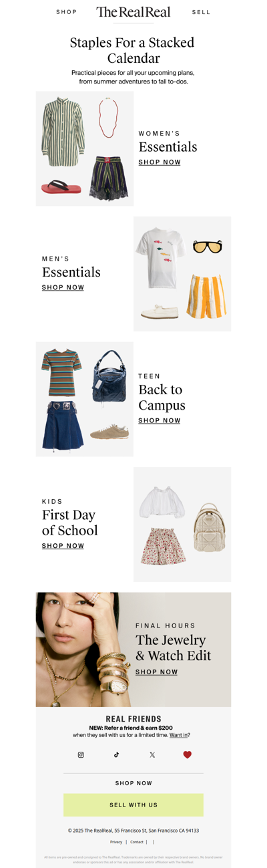
Task: Open the Contact footer link
Action: pyautogui.click(x=137, y=842)
